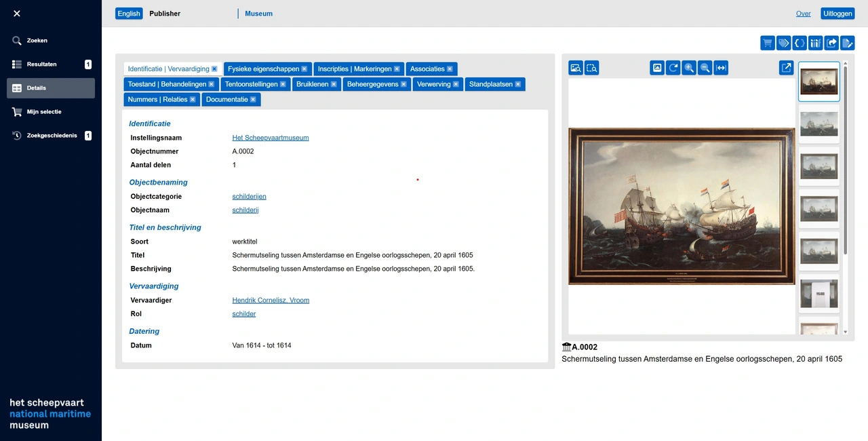Viewport: 868px width, 441px height.
Task: Share the record using the share icon
Action: tap(831, 43)
